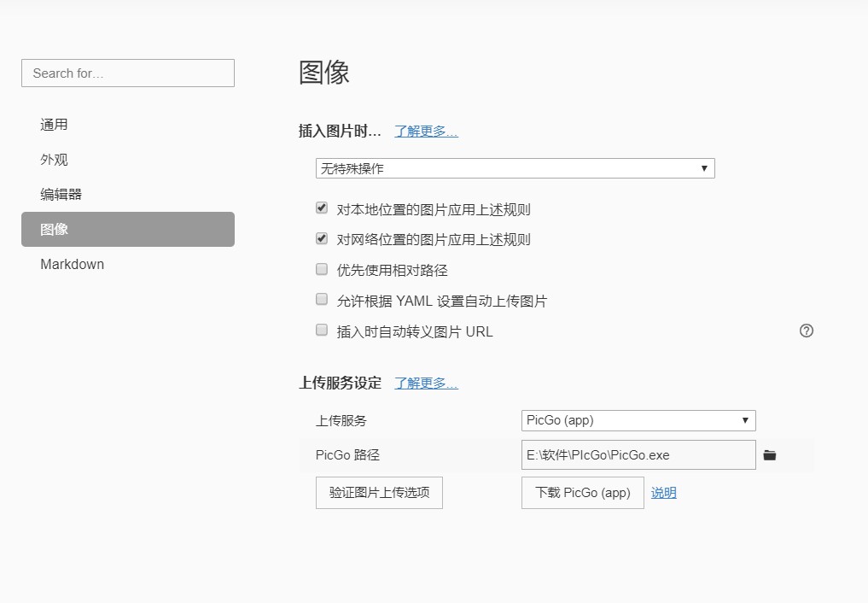Click the 下载 PicGo (app) button
The image size is (868, 603).
click(x=582, y=493)
